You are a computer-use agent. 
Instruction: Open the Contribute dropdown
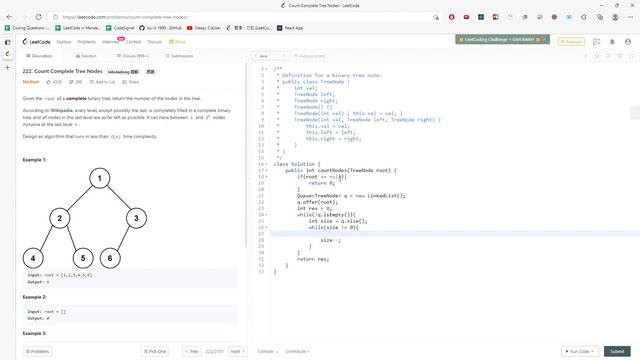click(297, 351)
